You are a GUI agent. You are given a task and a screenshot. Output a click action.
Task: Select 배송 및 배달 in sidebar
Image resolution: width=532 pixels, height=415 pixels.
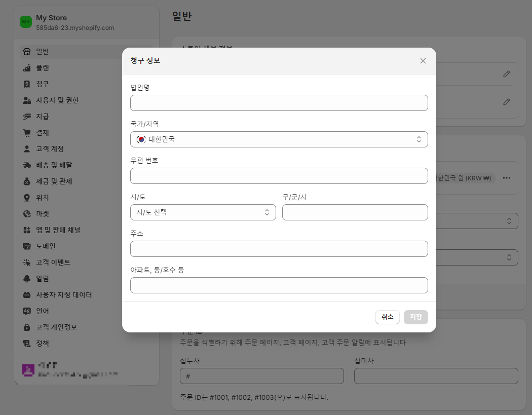(87, 165)
